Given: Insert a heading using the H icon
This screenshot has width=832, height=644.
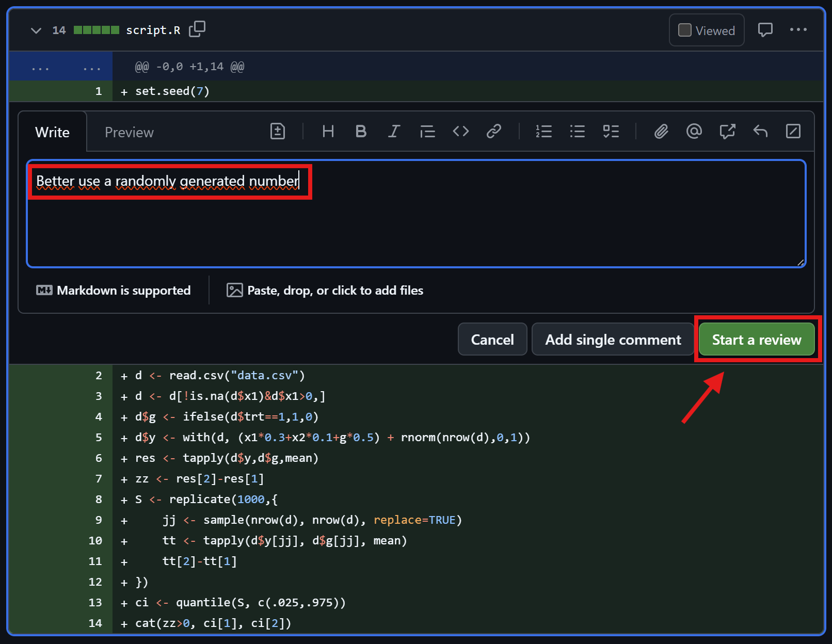Looking at the screenshot, I should tap(328, 132).
